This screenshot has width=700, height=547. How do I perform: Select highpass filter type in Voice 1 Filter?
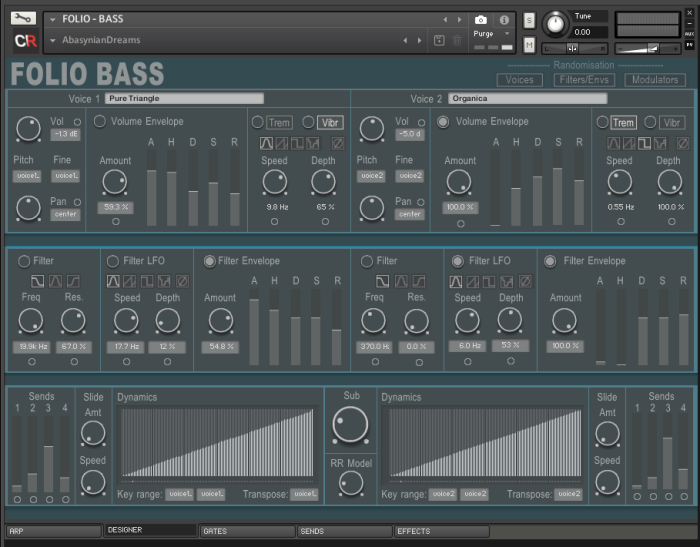point(73,281)
